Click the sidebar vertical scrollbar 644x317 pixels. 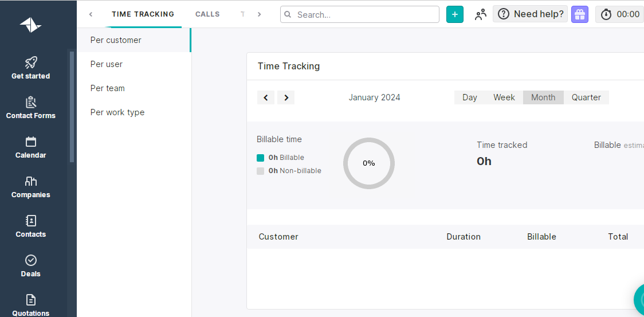coord(72,107)
